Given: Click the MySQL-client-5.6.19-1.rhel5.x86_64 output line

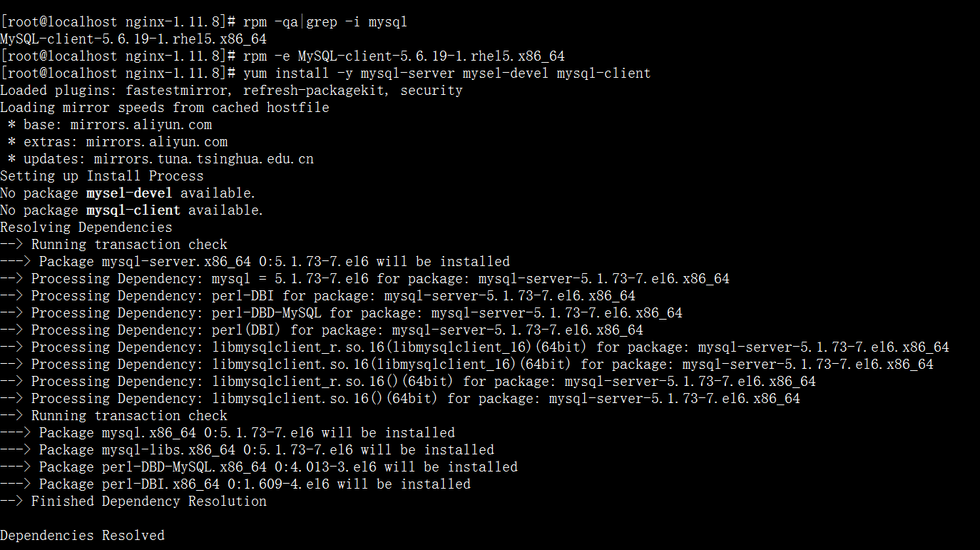Looking at the screenshot, I should 133,39.
